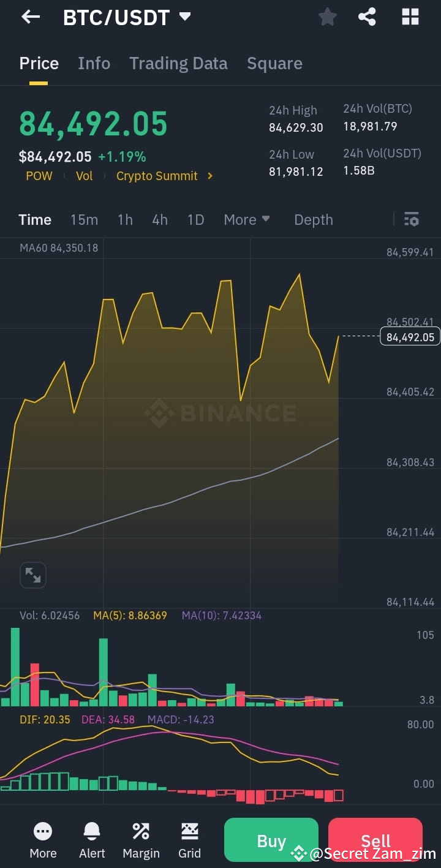Select the 15m interval

pos(84,219)
